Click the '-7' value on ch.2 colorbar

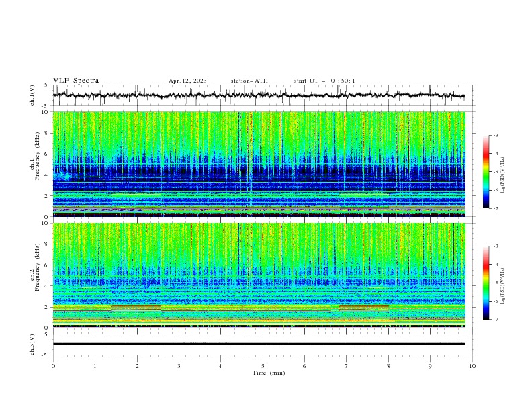pos(495,319)
